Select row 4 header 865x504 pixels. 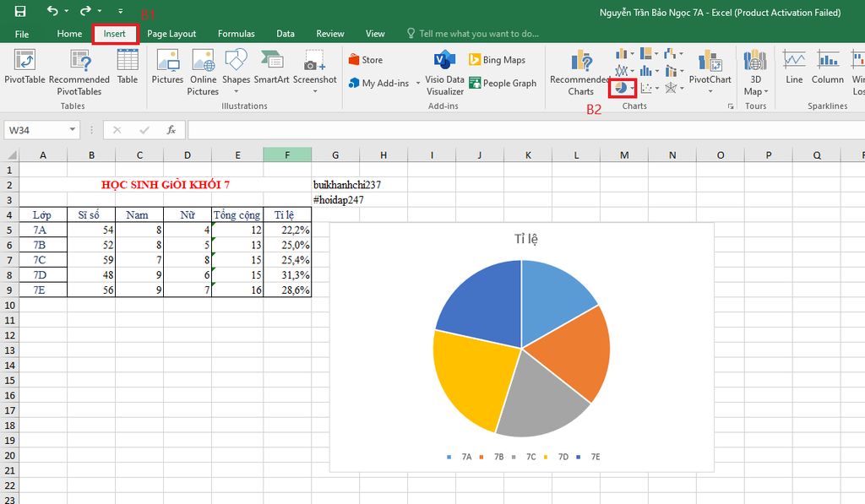[x=9, y=214]
